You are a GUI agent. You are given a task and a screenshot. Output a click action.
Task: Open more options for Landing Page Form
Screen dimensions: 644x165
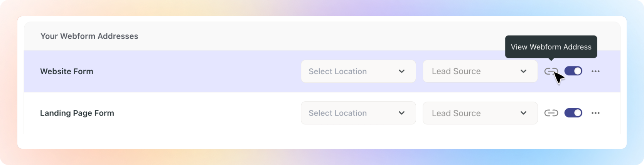pyautogui.click(x=595, y=113)
